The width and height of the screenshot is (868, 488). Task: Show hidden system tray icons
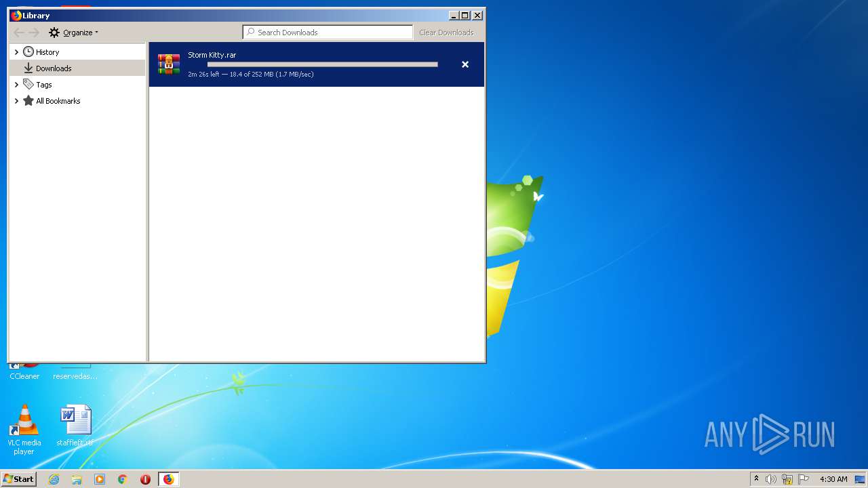[x=756, y=479]
